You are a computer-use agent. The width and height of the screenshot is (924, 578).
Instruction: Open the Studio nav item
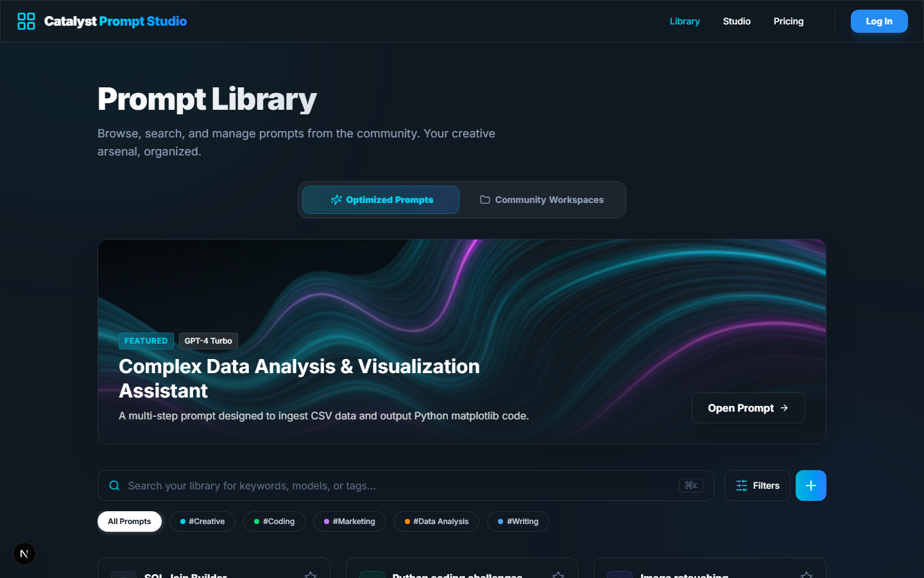(737, 21)
